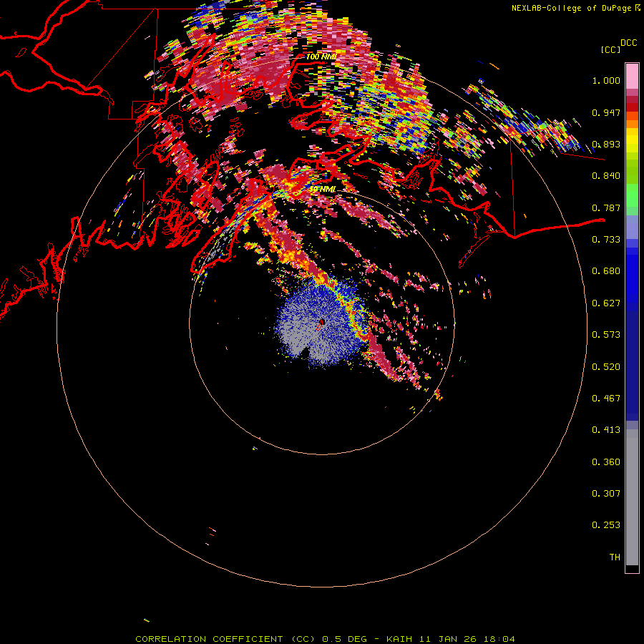Click the 0.733 value on the color scale
This screenshot has width=644, height=644.
pyautogui.click(x=606, y=240)
